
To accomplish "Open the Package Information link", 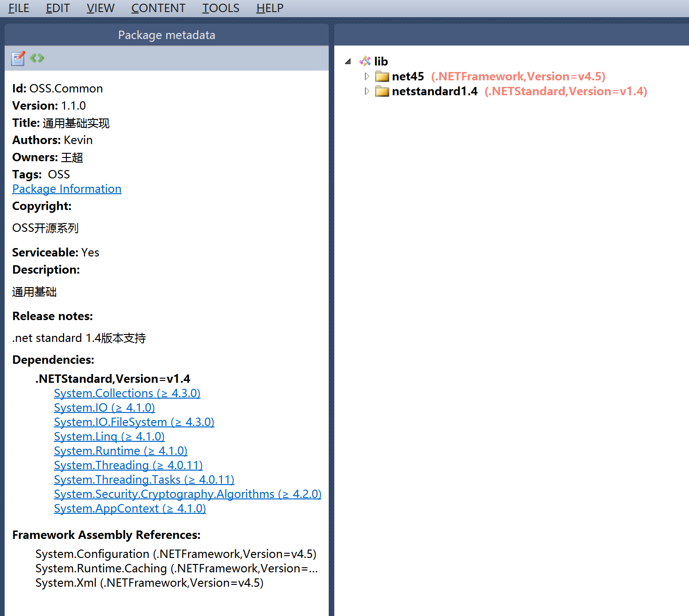I will click(x=67, y=189).
